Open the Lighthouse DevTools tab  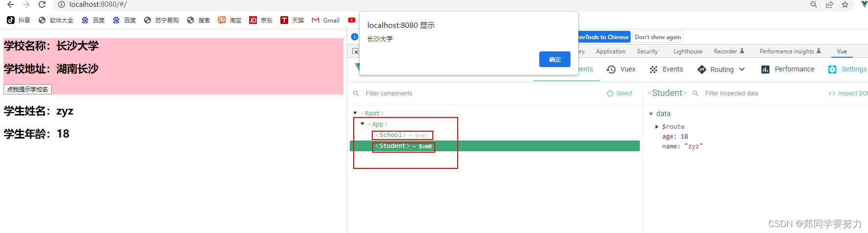[x=688, y=51]
